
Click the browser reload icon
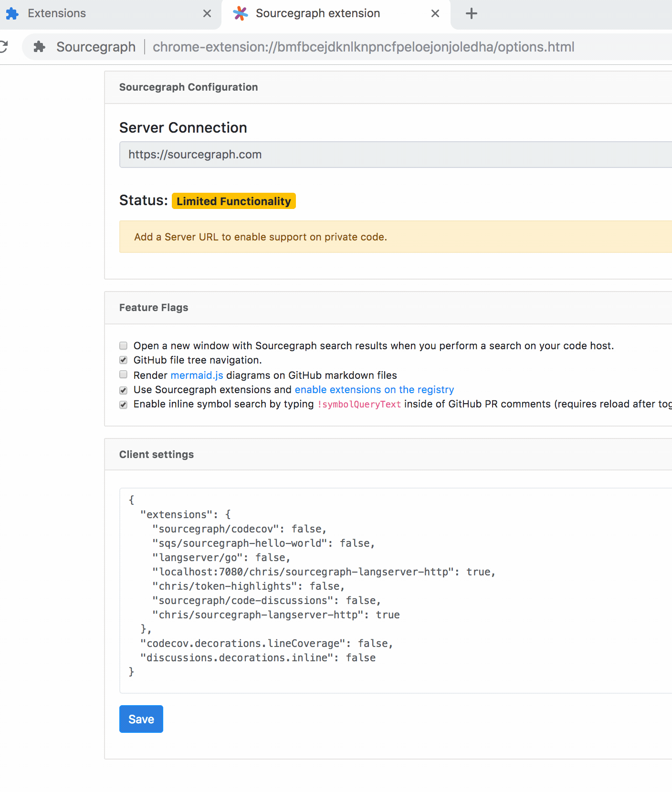point(4,47)
